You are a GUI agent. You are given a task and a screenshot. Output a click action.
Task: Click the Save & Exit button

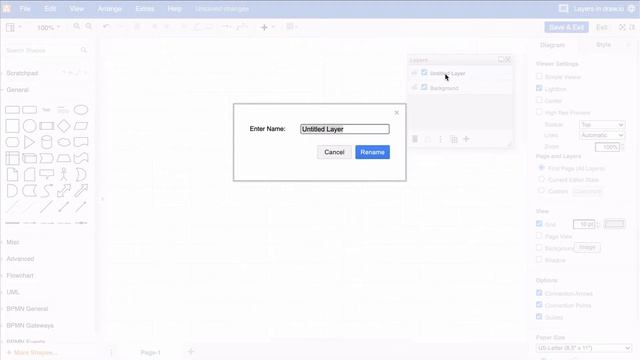[566, 27]
